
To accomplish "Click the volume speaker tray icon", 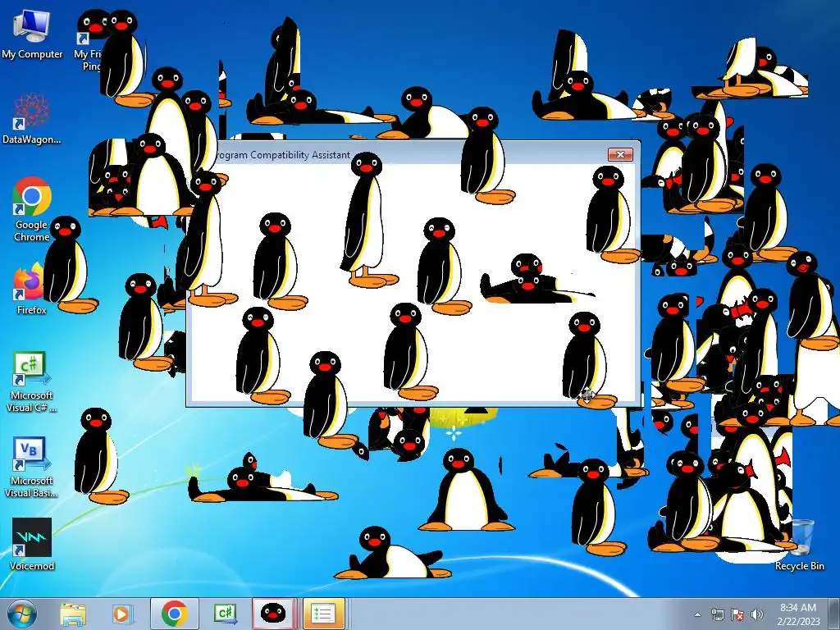I will (x=756, y=614).
